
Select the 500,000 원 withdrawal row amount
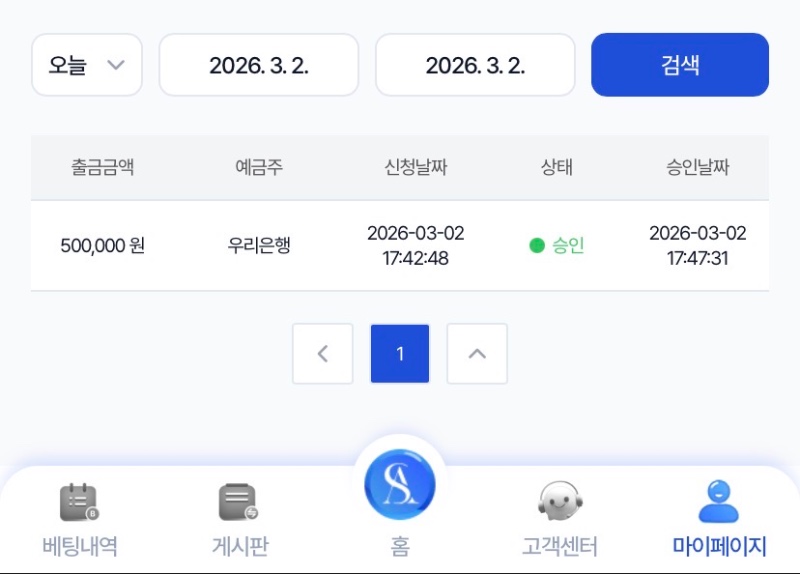click(103, 245)
